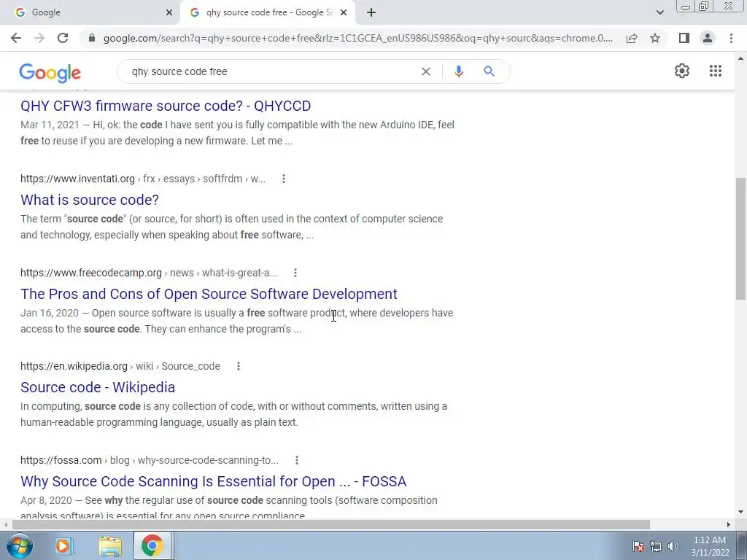Open network icon in system tray
The image size is (747, 560).
click(x=656, y=546)
